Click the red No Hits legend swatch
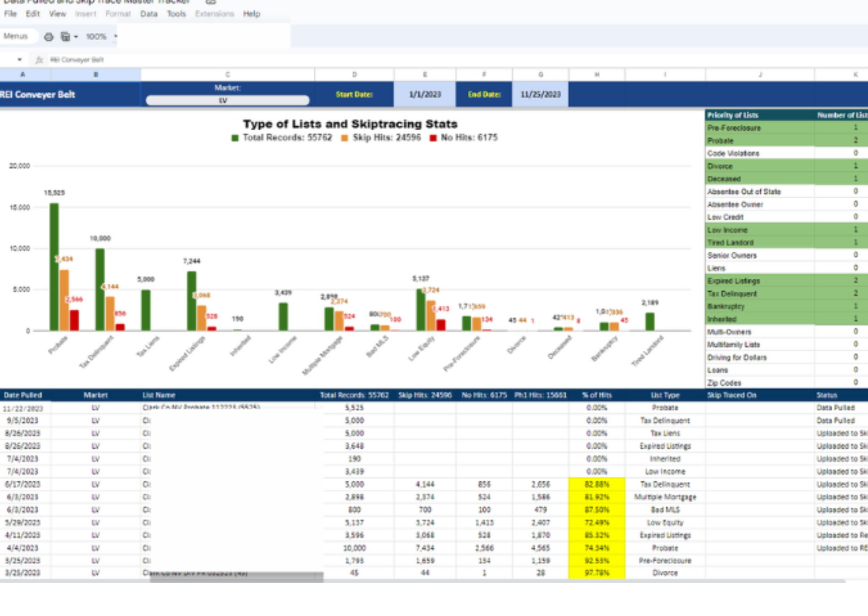Image resolution: width=868 pixels, height=616 pixels. point(433,138)
